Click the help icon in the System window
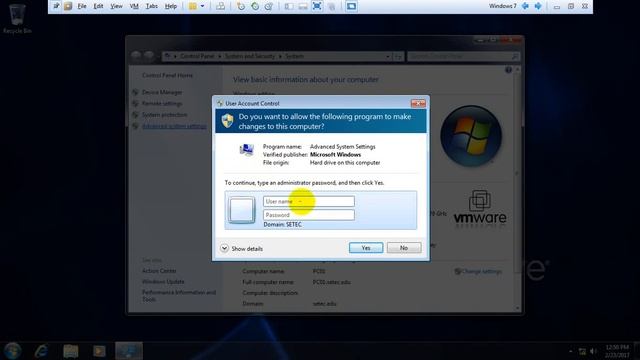The image size is (640, 360). pyautogui.click(x=508, y=70)
